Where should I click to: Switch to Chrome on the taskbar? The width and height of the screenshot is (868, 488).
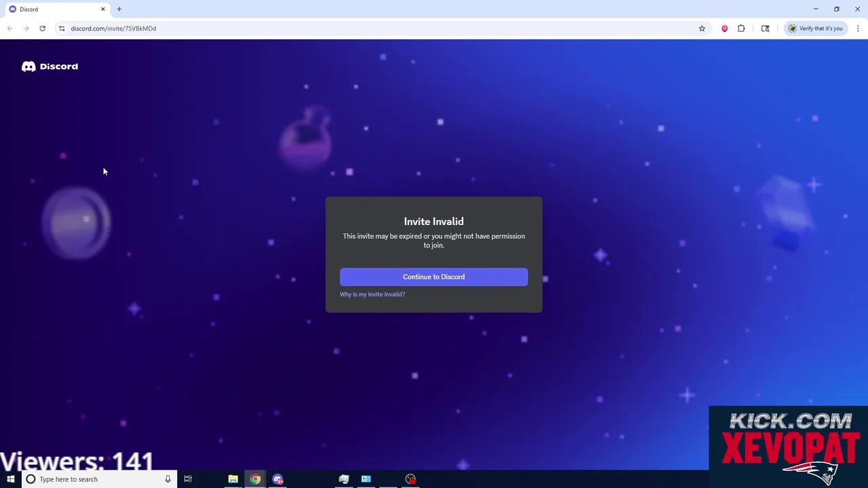255,479
